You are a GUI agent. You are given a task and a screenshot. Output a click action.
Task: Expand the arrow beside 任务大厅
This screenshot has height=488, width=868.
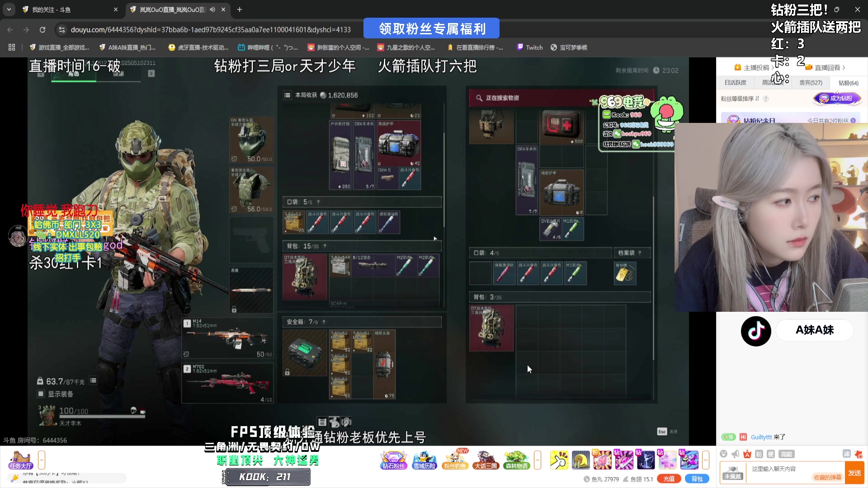42,460
